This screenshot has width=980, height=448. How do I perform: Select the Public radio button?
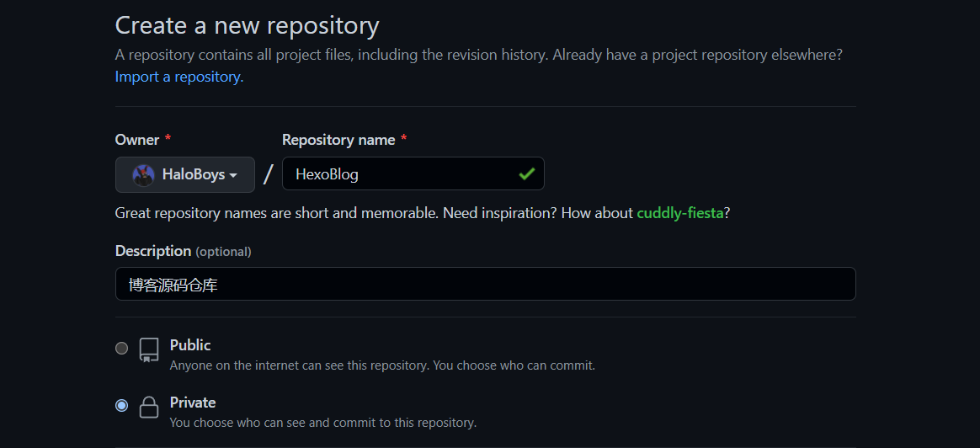coord(122,348)
